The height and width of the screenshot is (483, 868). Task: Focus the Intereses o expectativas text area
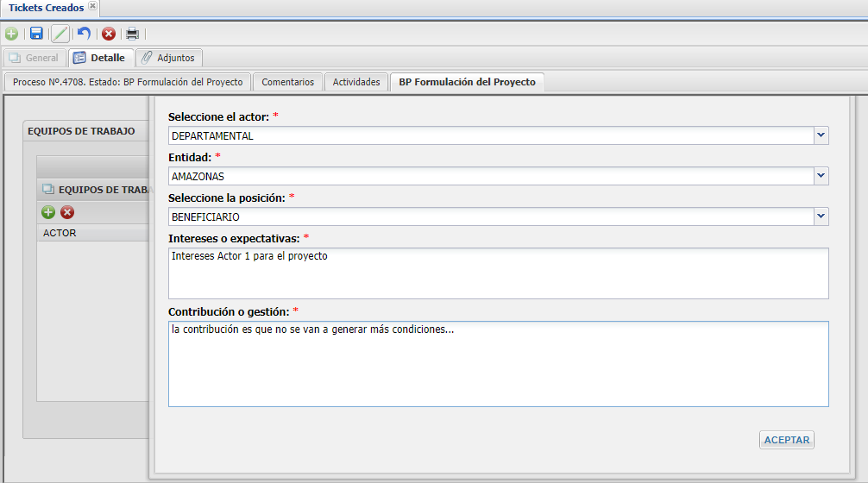(498, 273)
